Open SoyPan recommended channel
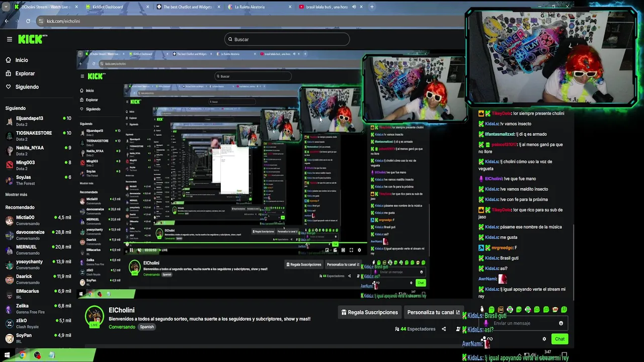The width and height of the screenshot is (644, 362). tap(38, 338)
